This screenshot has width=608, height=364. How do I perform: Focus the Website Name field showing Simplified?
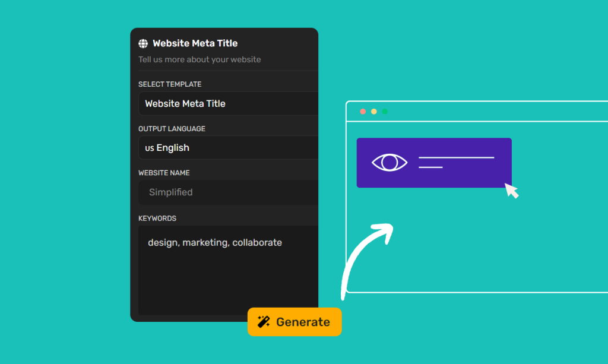coord(228,192)
